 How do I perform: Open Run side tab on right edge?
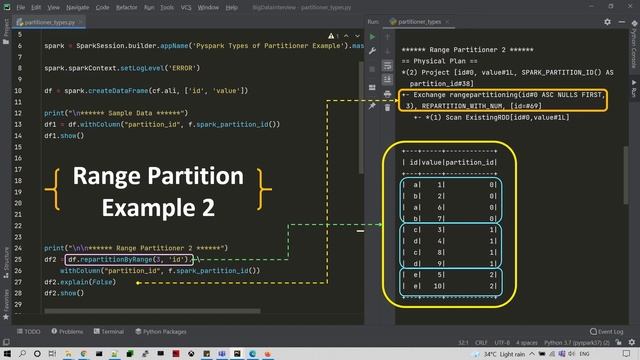pos(634,89)
